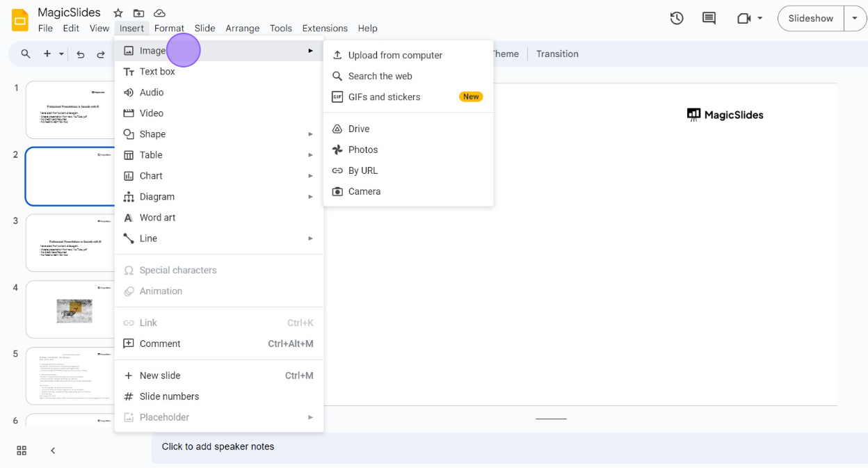868x468 pixels.
Task: Choose Insert image By URL
Action: pyautogui.click(x=363, y=170)
